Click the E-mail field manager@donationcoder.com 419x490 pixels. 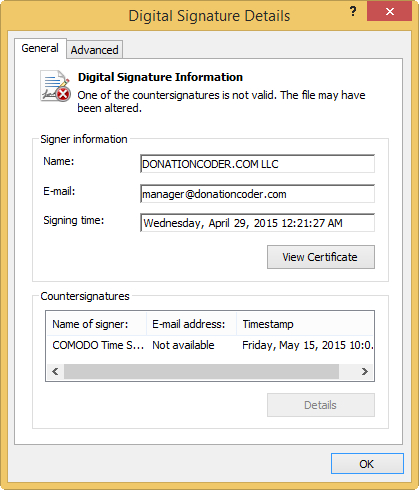coord(257,194)
